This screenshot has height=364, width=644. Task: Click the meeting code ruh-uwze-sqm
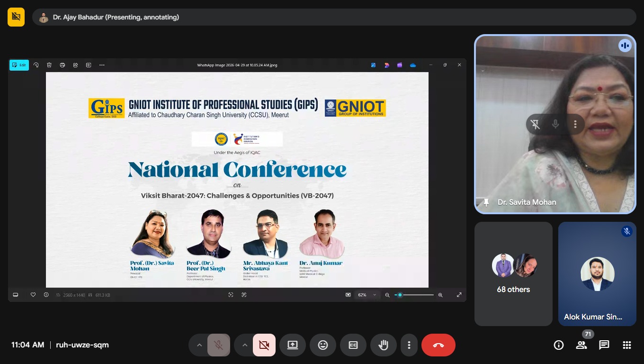click(x=82, y=345)
